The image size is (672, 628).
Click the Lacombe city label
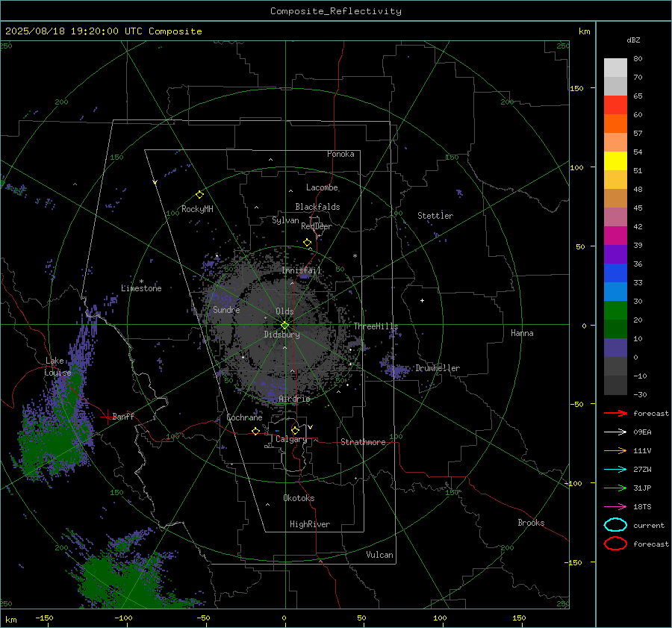322,187
